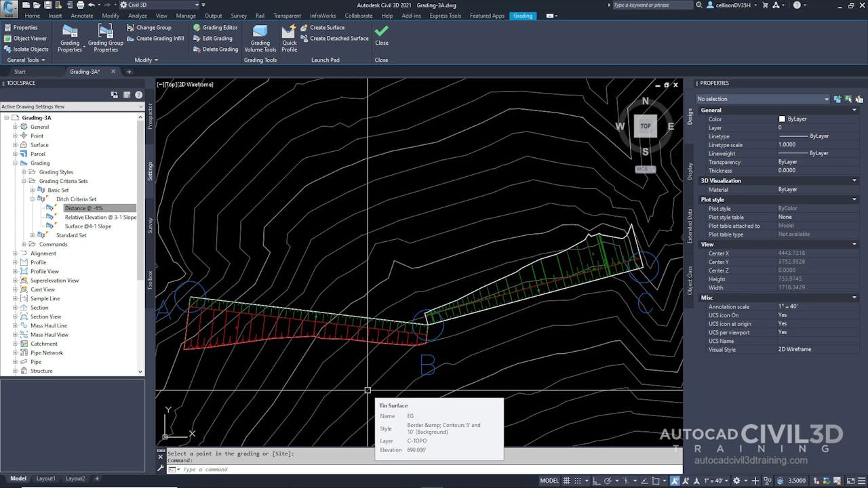Click the Isolate Objects tool

[x=26, y=49]
